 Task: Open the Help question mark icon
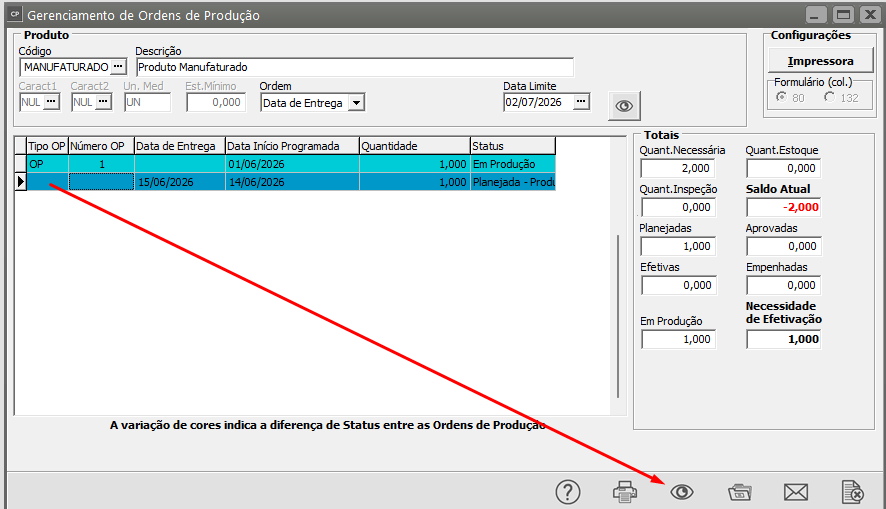tap(568, 492)
